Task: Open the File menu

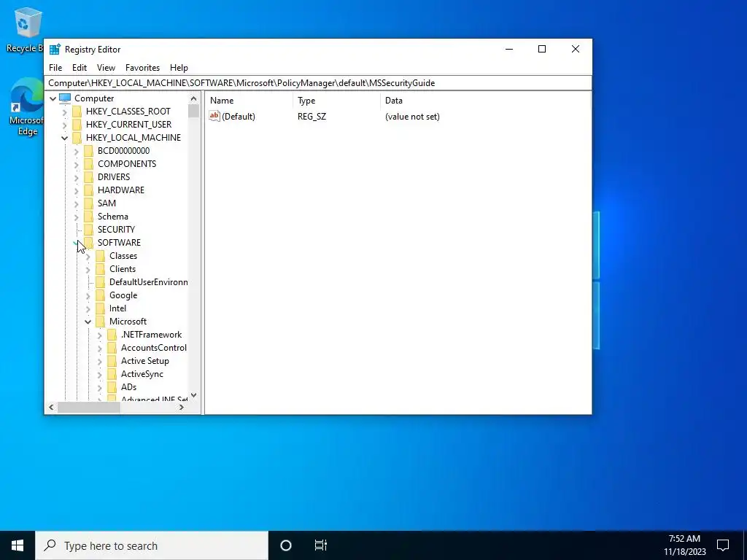Action: click(55, 68)
